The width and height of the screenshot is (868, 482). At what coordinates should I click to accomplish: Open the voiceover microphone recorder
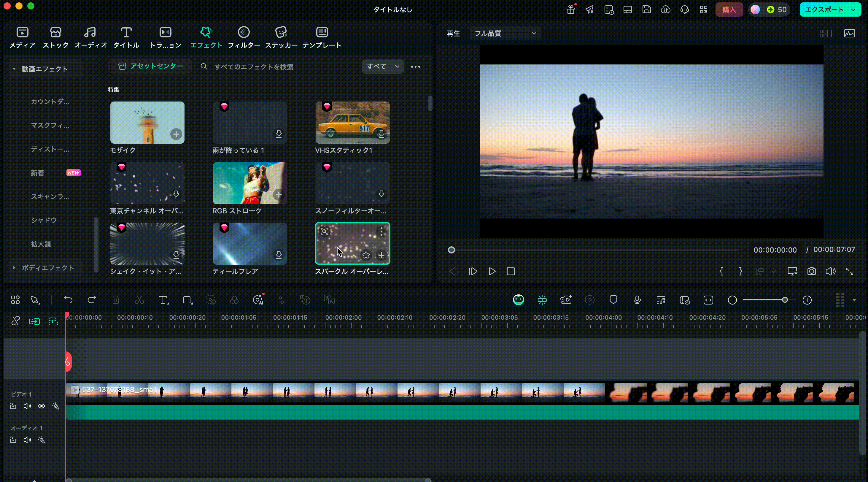coord(637,300)
